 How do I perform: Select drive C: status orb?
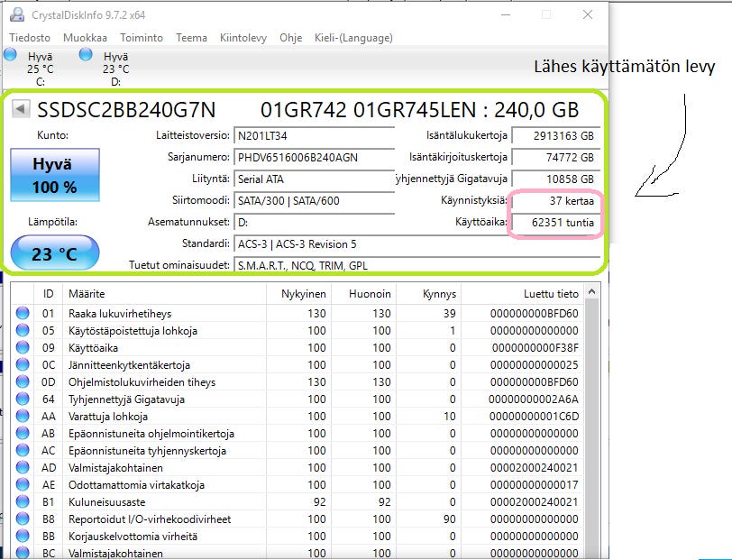click(11, 55)
